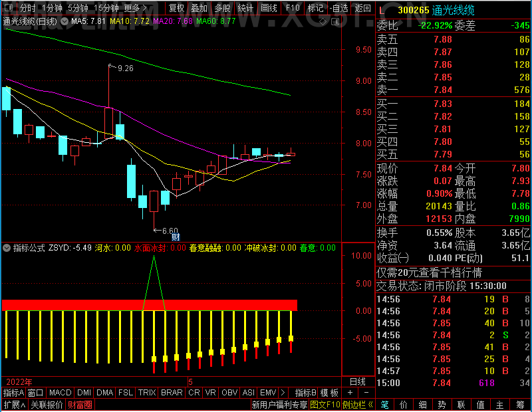Zoom in chart with the + button
The height and width of the screenshot is (412, 532).
click(x=350, y=393)
